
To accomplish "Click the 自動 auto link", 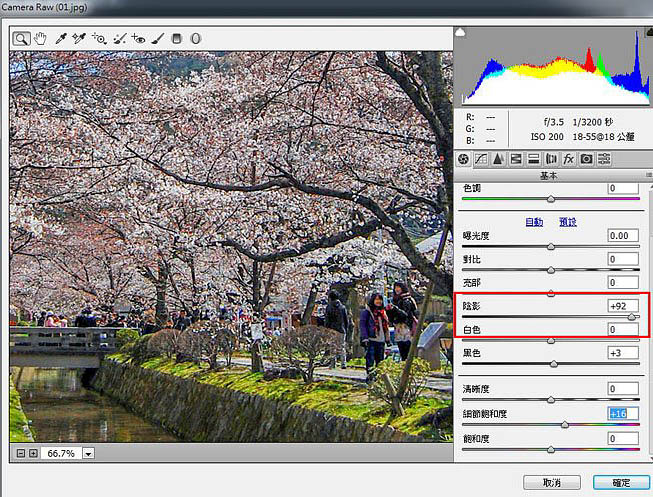I will pyautogui.click(x=534, y=222).
